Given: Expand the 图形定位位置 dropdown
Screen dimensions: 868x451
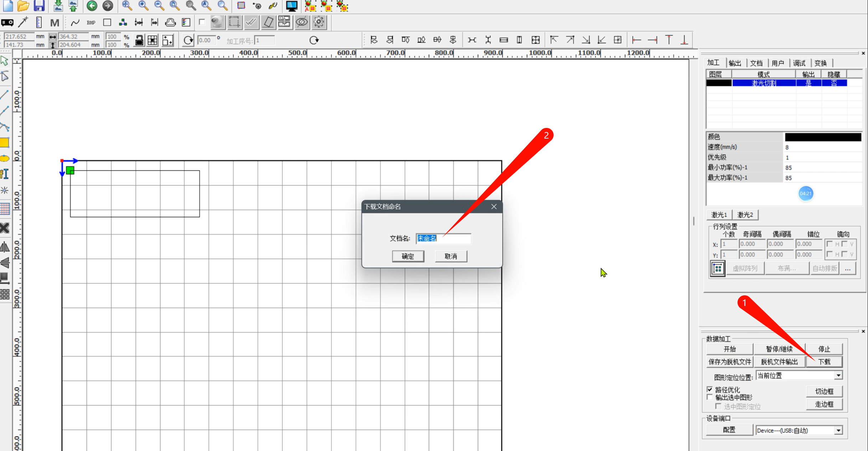Looking at the screenshot, I should (x=838, y=375).
